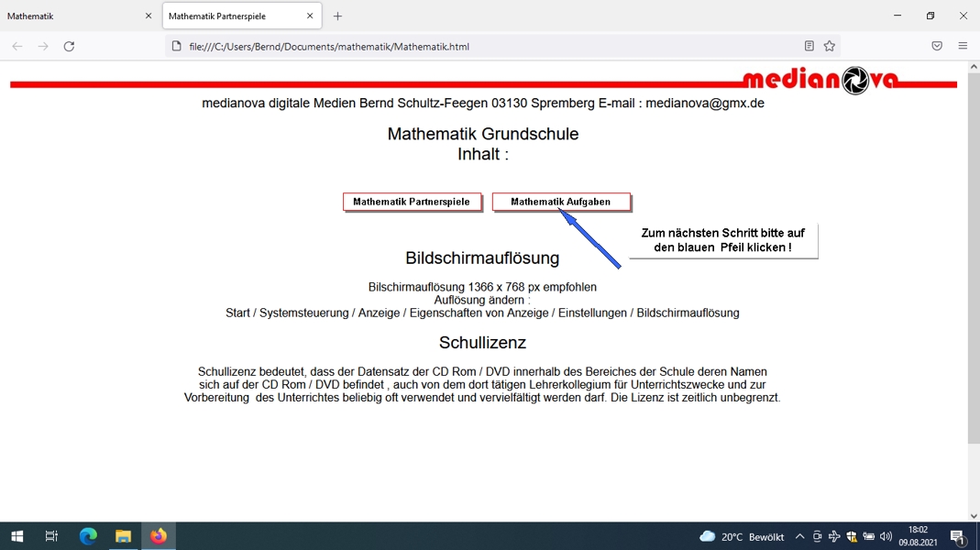Screen dimensions: 980x550
Task: Open File Explorer from the taskbar
Action: tap(123, 536)
